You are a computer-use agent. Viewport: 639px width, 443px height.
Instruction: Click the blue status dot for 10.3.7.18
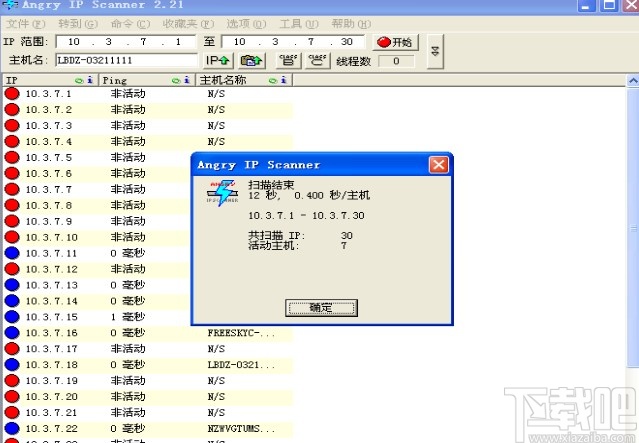coord(12,365)
